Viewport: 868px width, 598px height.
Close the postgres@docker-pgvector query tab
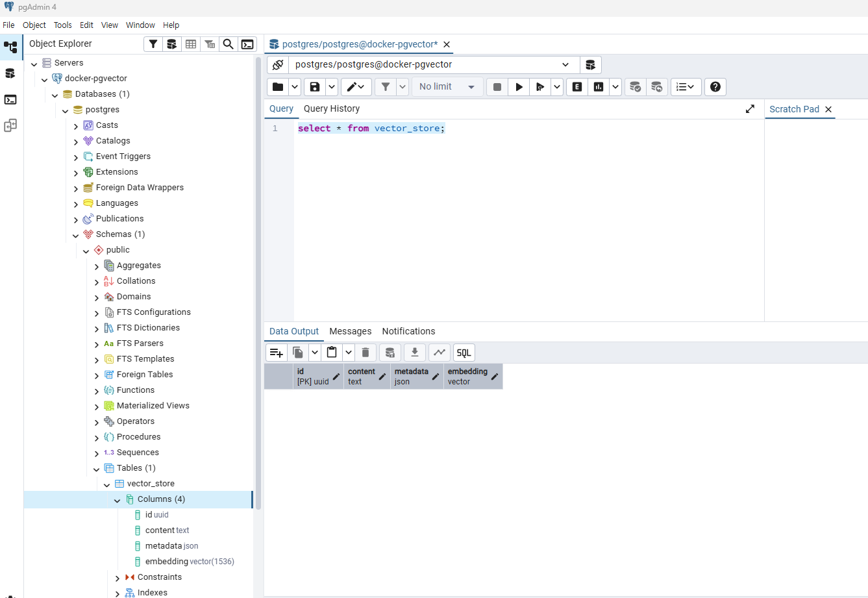click(447, 45)
